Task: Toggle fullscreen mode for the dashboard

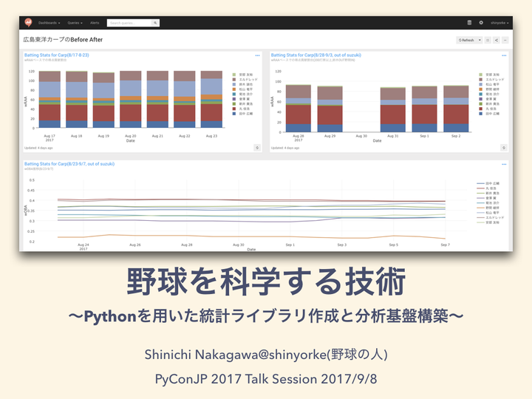Action: pyautogui.click(x=488, y=40)
